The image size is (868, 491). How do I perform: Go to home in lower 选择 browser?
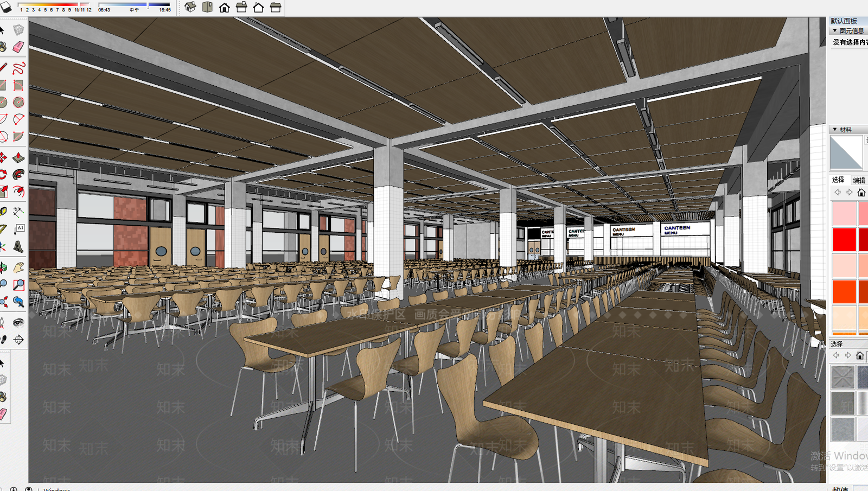pos(860,355)
